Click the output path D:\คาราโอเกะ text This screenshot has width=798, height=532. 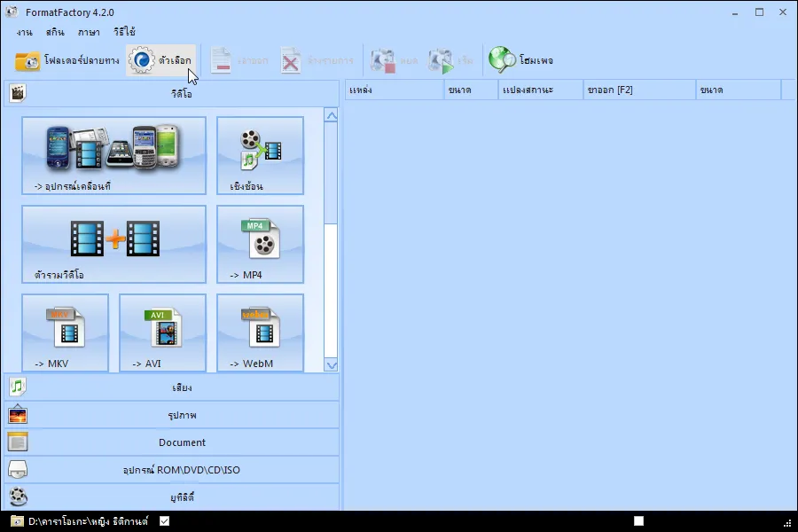[x=88, y=521]
